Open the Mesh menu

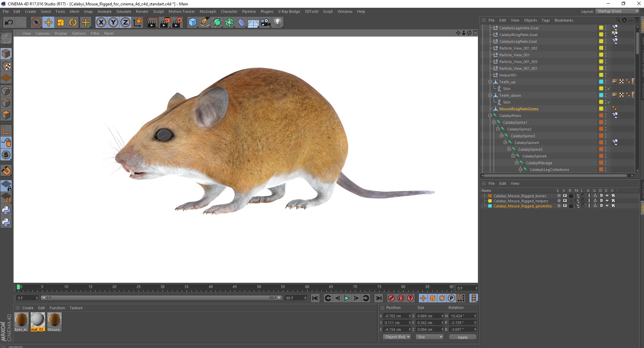(74, 11)
